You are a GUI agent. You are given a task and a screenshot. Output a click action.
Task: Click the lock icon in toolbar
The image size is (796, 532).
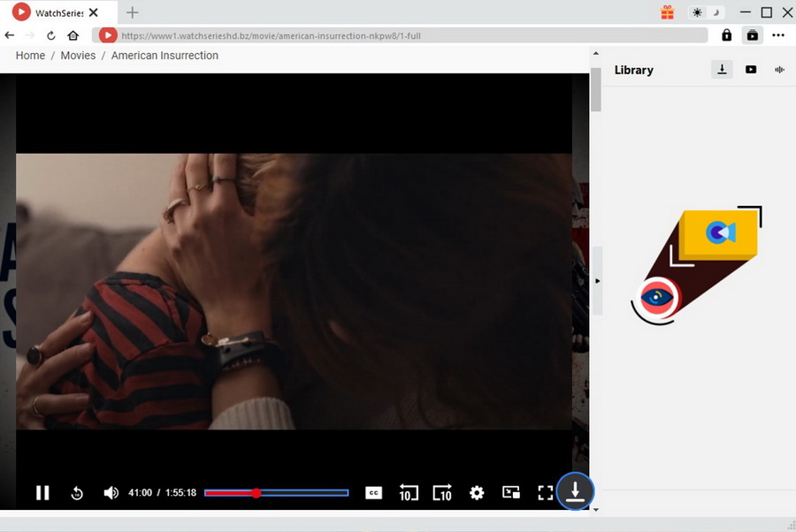pyautogui.click(x=726, y=35)
